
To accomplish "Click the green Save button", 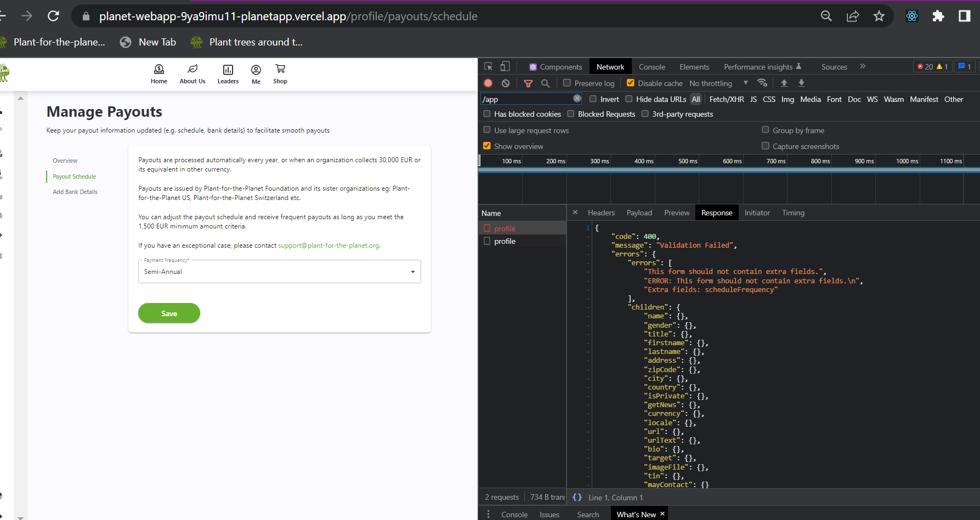I will 169,313.
